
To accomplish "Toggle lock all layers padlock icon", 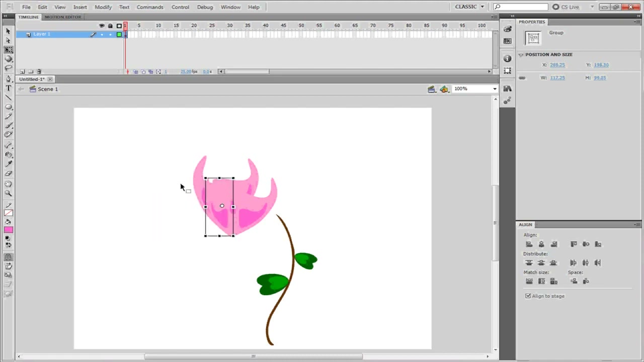I will [x=110, y=26].
